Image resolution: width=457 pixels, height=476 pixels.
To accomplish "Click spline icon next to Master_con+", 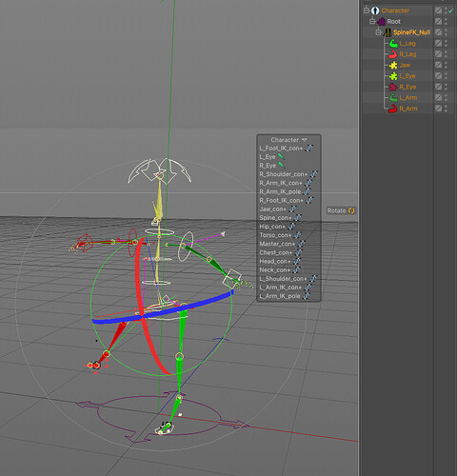I will 301,244.
